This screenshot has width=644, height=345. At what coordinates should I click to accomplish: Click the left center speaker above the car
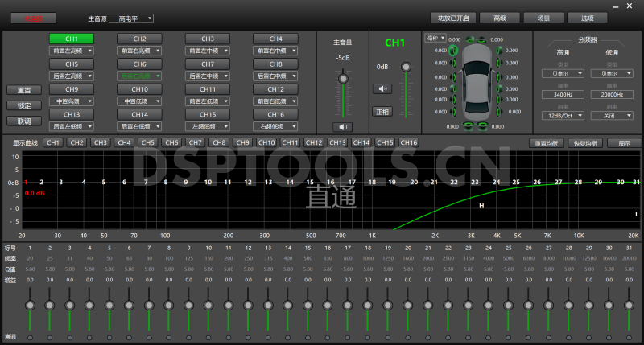pyautogui.click(x=471, y=39)
